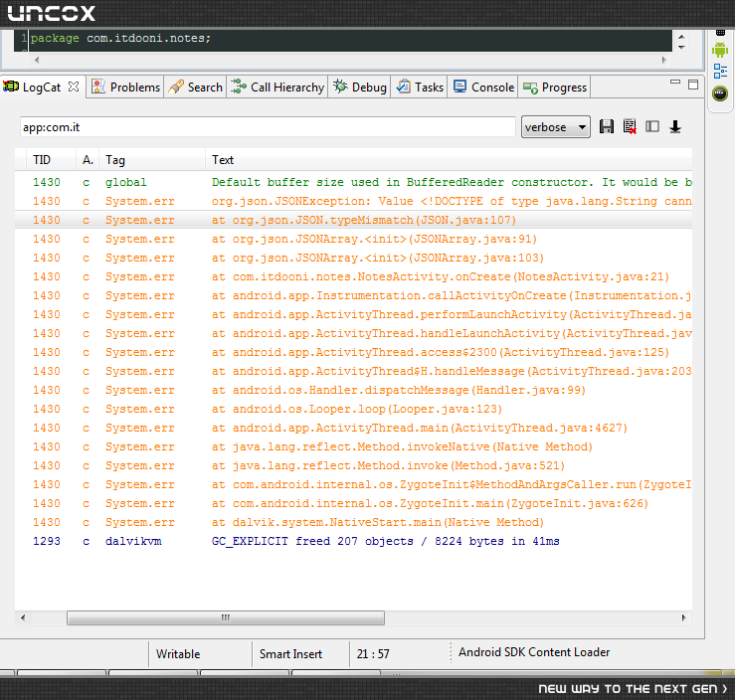Click the TID column header
This screenshot has height=700, width=735.
coord(51,160)
